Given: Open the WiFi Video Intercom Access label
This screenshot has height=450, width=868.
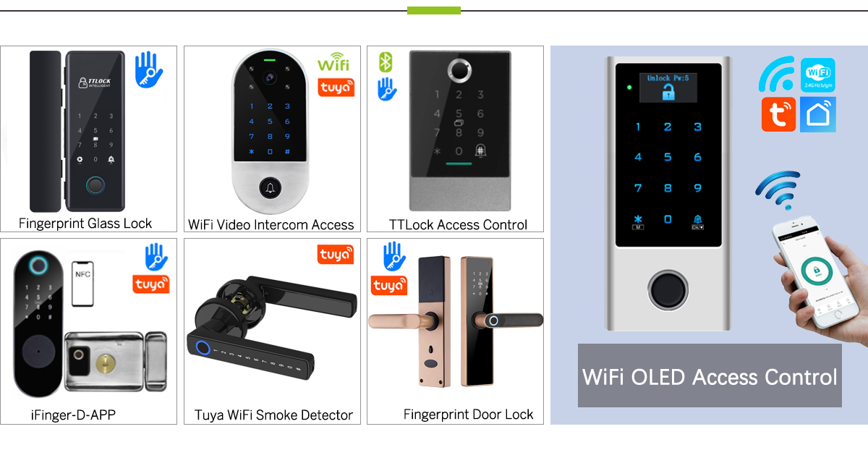Looking at the screenshot, I should 271,224.
